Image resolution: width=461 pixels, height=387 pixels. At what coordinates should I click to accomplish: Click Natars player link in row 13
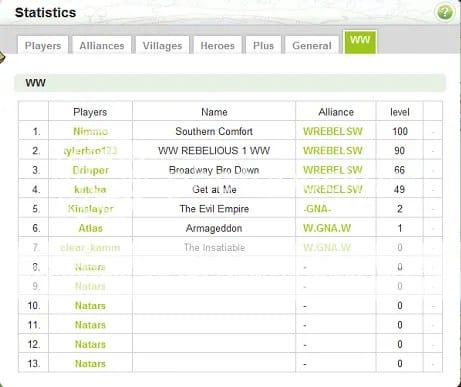90,364
